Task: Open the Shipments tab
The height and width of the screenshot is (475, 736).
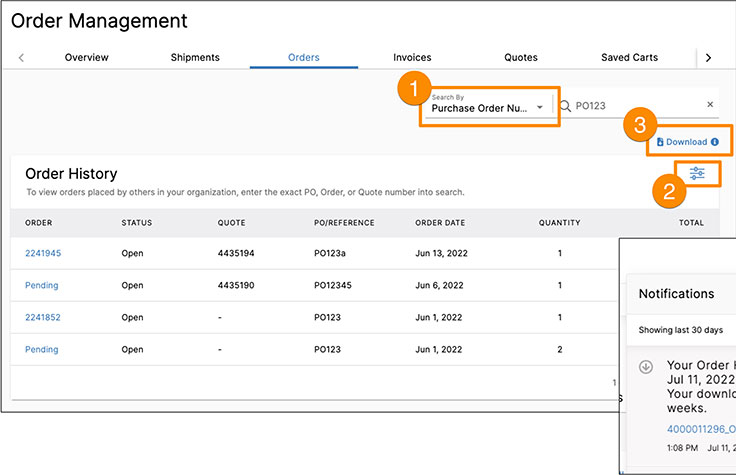Action: (195, 58)
